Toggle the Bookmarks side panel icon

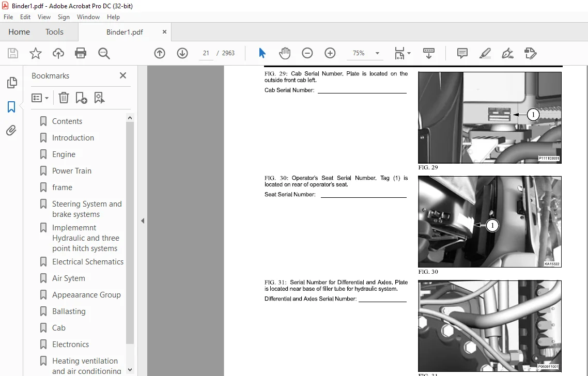click(11, 107)
